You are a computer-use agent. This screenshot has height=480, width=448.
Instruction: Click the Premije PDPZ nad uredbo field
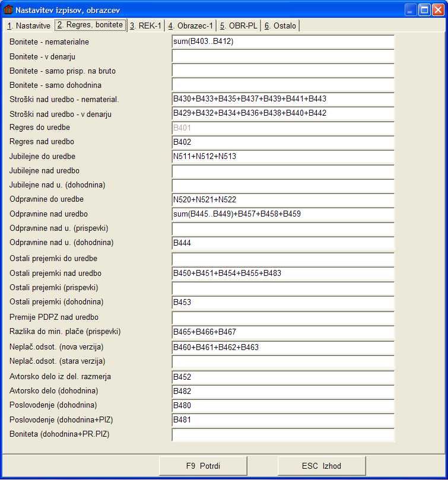(x=282, y=317)
